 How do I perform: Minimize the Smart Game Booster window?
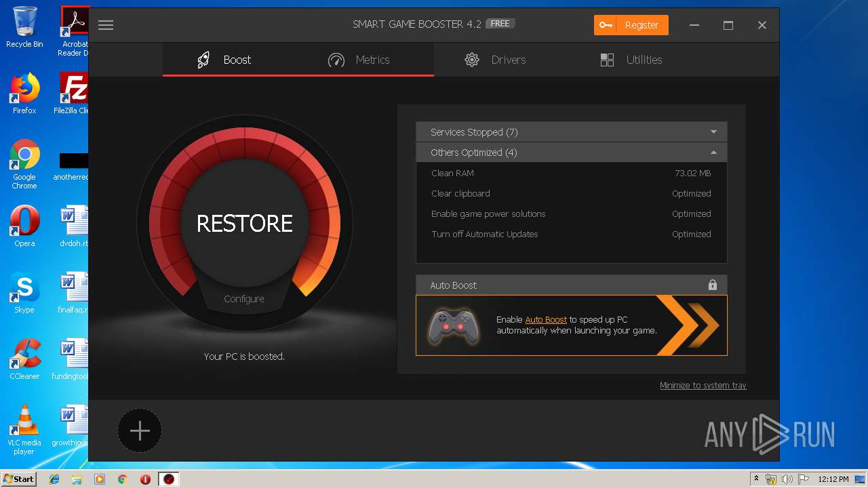[694, 25]
